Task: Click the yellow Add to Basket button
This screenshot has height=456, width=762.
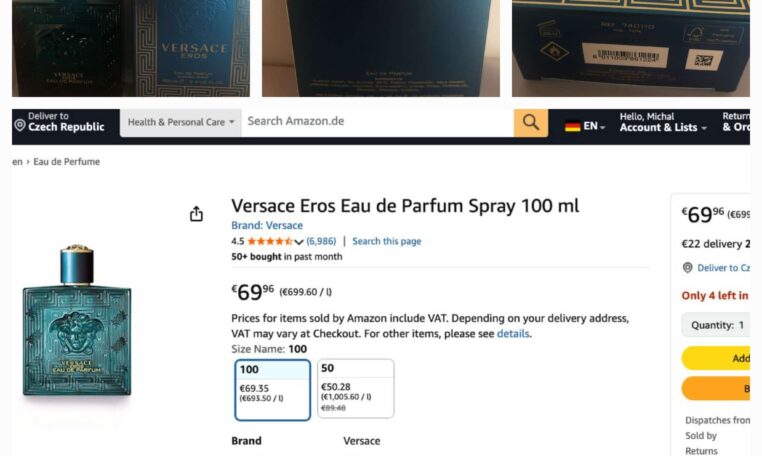Action: pos(716,358)
